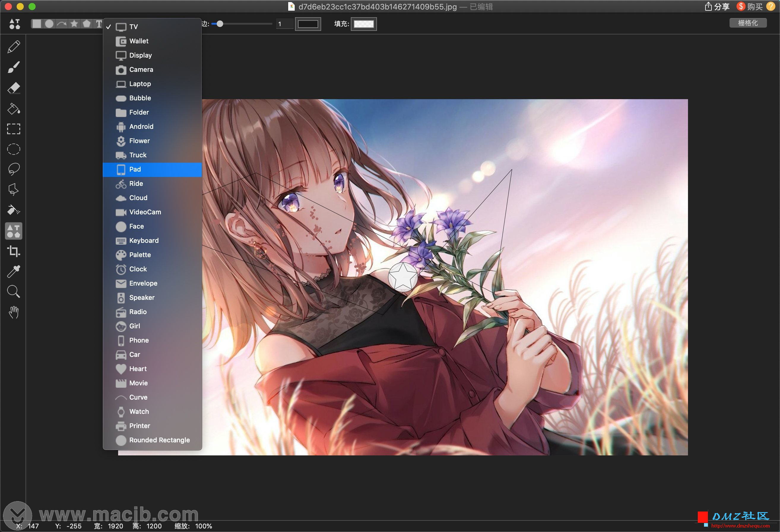
Task: Select VideoCam from the shape list
Action: [152, 212]
